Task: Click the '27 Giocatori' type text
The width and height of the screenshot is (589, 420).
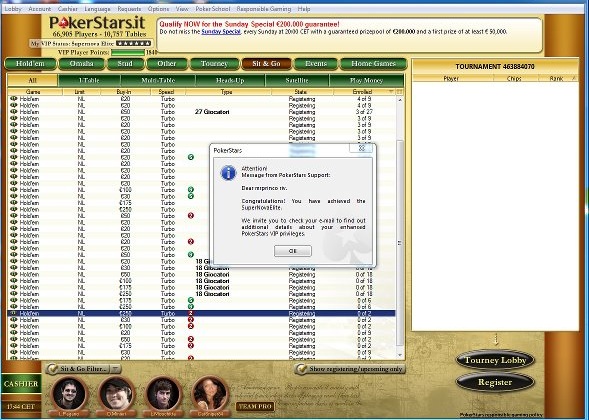Action: tap(212, 112)
